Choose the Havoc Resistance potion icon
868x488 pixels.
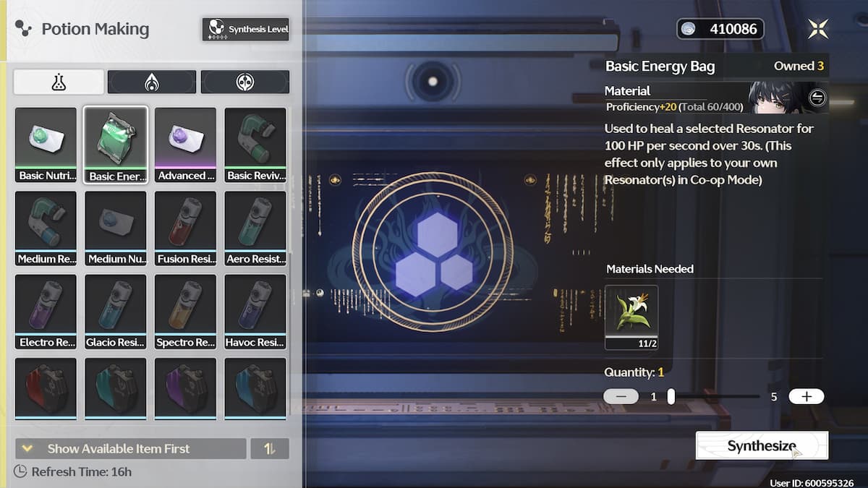tap(255, 310)
